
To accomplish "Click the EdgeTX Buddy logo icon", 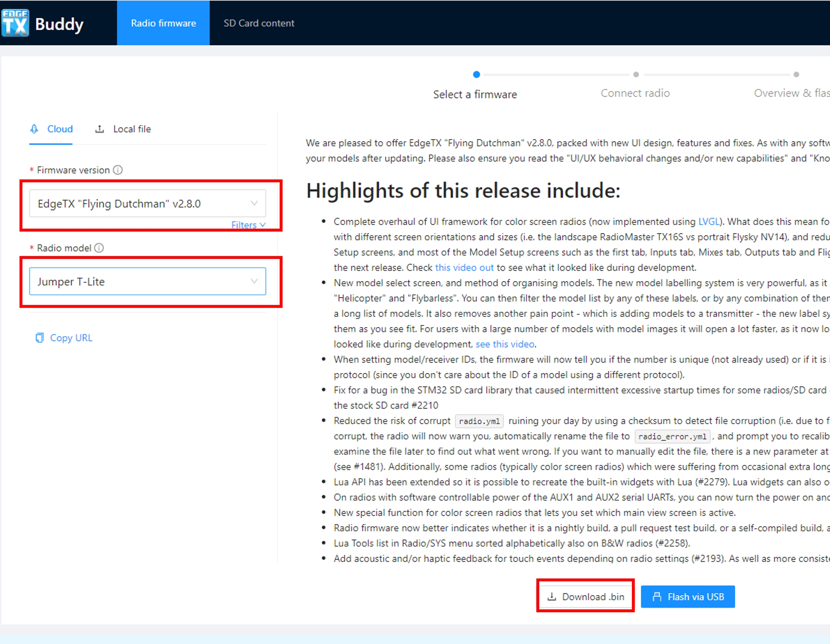I will coord(15,23).
